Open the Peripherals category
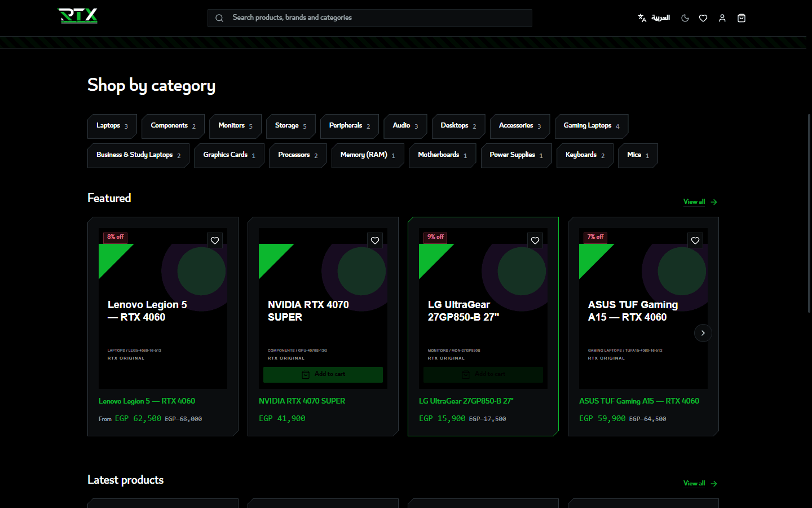 (350, 126)
